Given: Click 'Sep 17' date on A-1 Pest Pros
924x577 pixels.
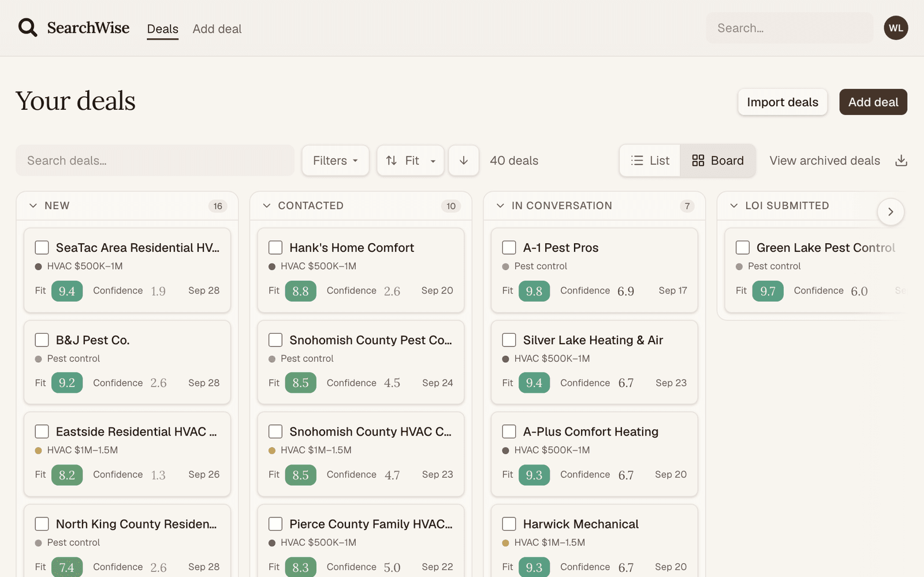Looking at the screenshot, I should [x=673, y=291].
